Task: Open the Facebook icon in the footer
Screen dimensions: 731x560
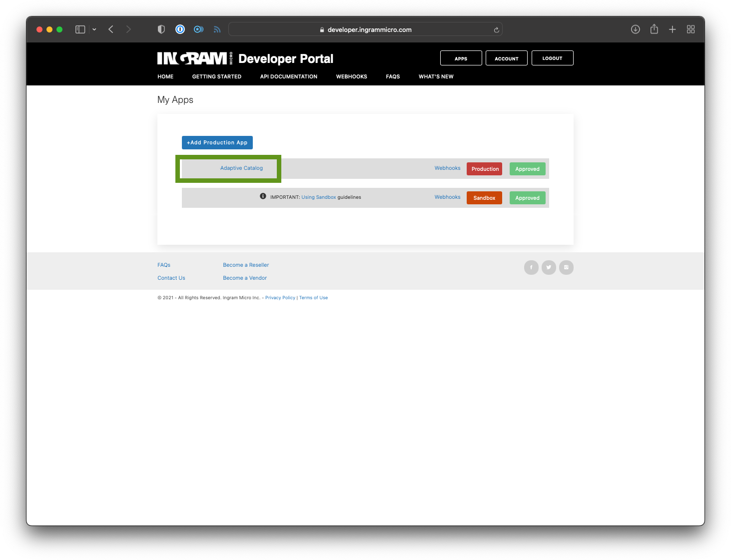Action: [x=531, y=267]
